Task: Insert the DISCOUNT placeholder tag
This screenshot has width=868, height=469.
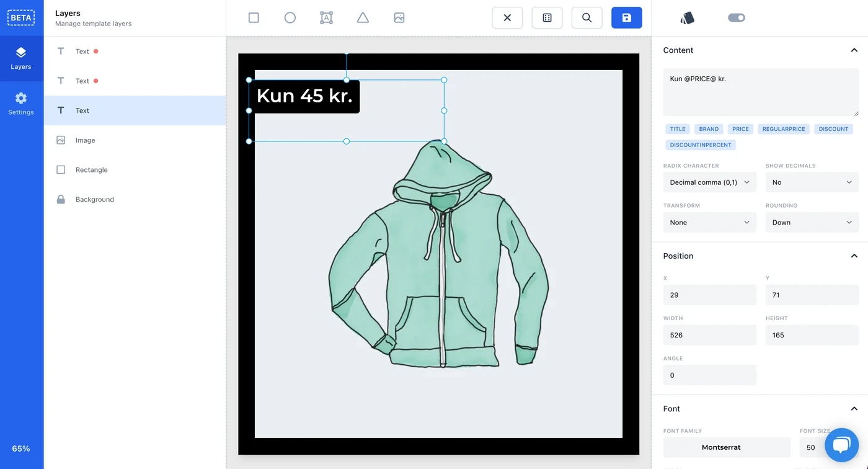Action: click(x=833, y=129)
